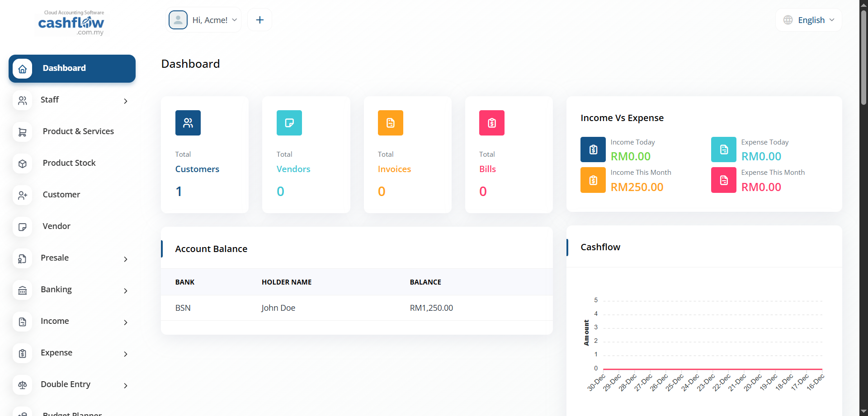The height and width of the screenshot is (416, 868).
Task: Select the Staff icon in the sidebar
Action: (23, 100)
